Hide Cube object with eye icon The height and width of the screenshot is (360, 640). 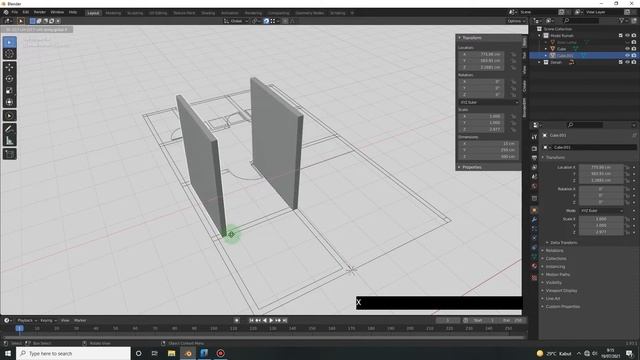point(627,49)
